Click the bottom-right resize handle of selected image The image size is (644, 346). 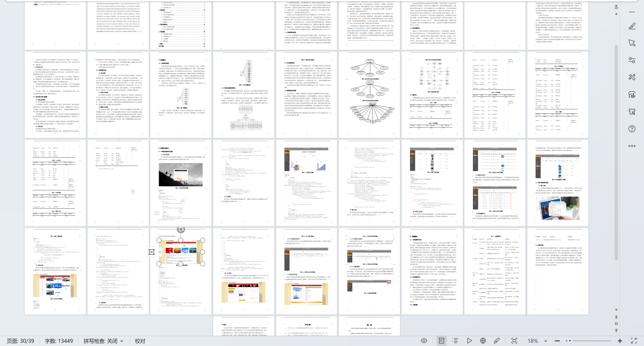[x=203, y=264]
